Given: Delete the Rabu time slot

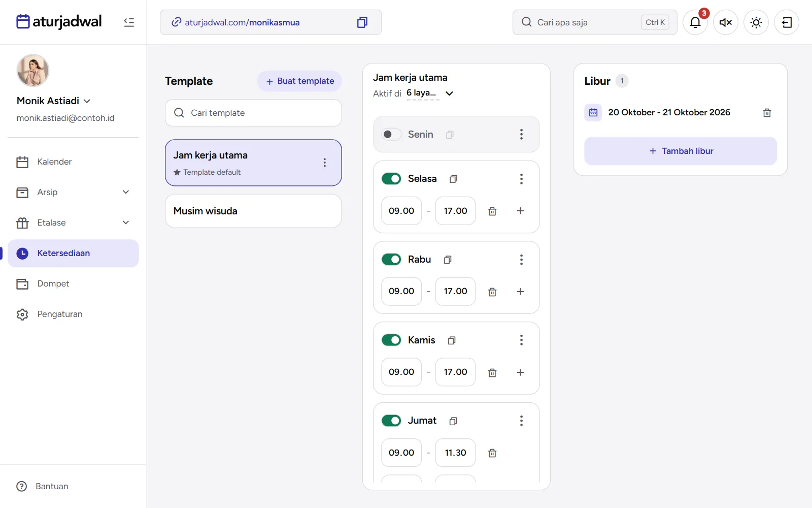Looking at the screenshot, I should [492, 292].
